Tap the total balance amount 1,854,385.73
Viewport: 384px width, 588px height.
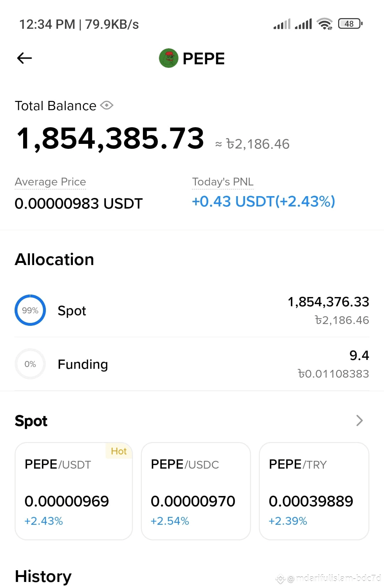pyautogui.click(x=110, y=138)
